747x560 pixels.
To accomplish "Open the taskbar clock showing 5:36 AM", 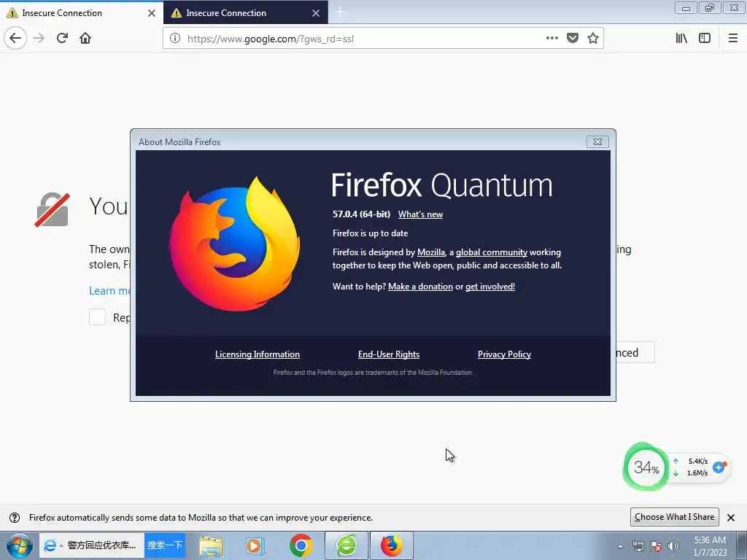I will coord(710,546).
